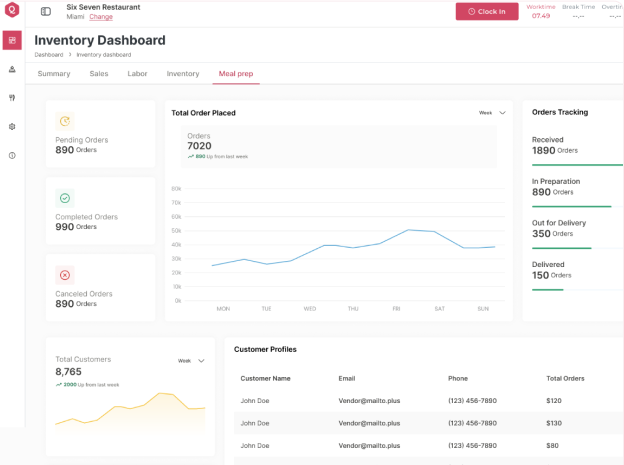
Task: Click the red app logo icon
Action: tap(12, 11)
